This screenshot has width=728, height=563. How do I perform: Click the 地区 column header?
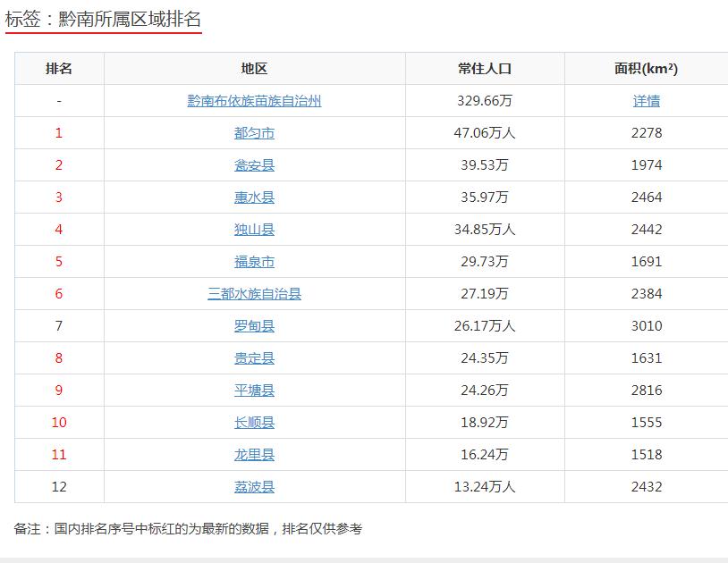pos(254,69)
